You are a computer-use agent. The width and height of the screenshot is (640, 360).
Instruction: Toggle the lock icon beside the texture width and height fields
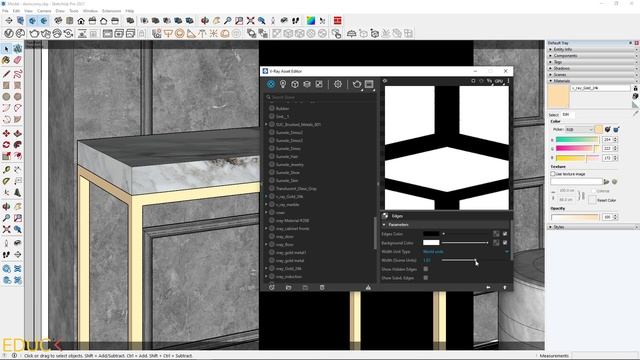pyautogui.click(x=582, y=195)
